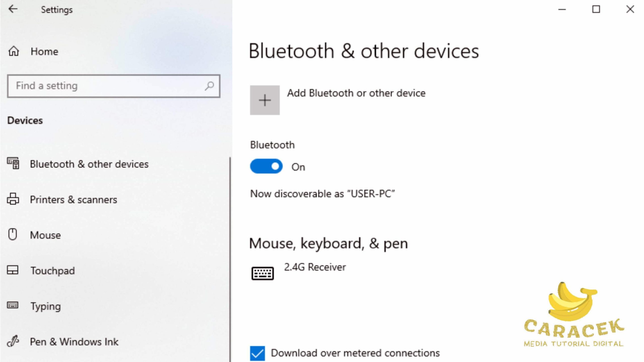
Task: Go to Mouse settings
Action: coord(45,235)
